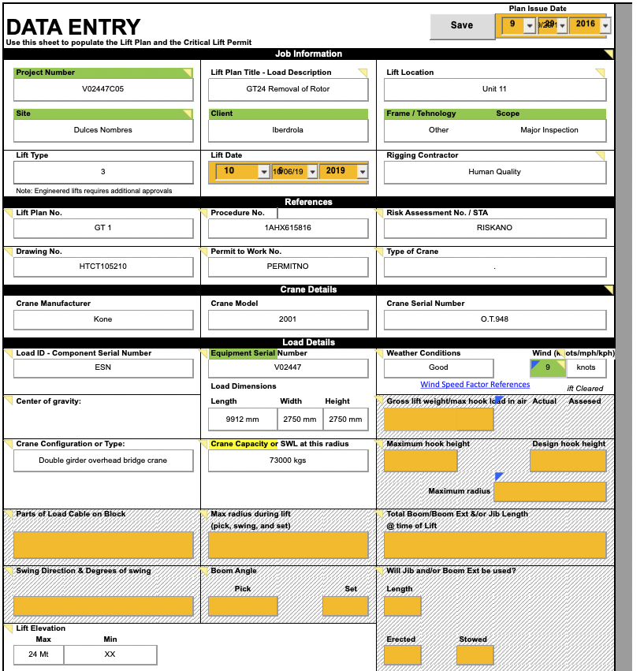Open Lift Date day dropdown showing 10
Viewport: 644px width, 671px height.
coord(263,172)
